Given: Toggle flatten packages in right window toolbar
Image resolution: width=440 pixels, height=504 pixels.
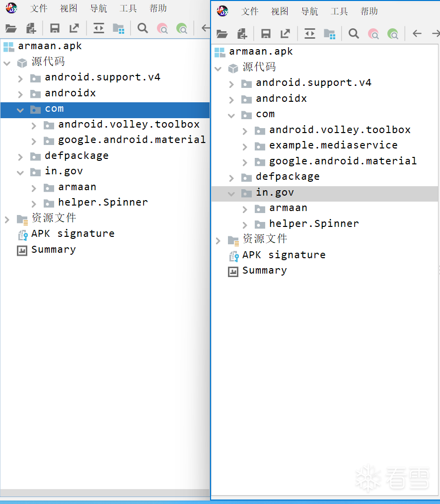Looking at the screenshot, I should point(329,34).
